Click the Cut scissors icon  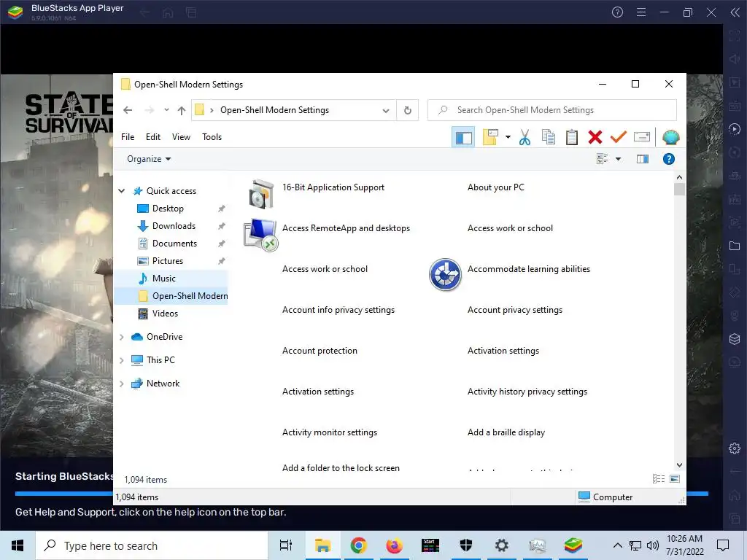pos(525,137)
